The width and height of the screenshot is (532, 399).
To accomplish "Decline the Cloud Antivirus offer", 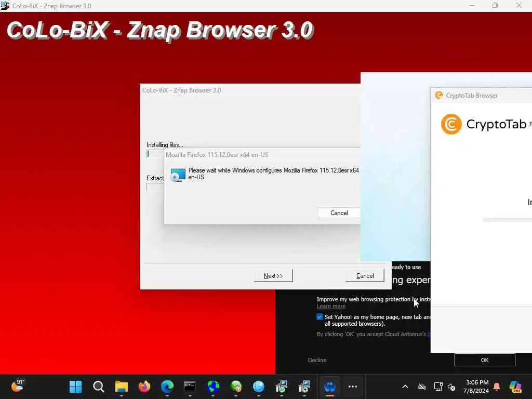I will 317,360.
